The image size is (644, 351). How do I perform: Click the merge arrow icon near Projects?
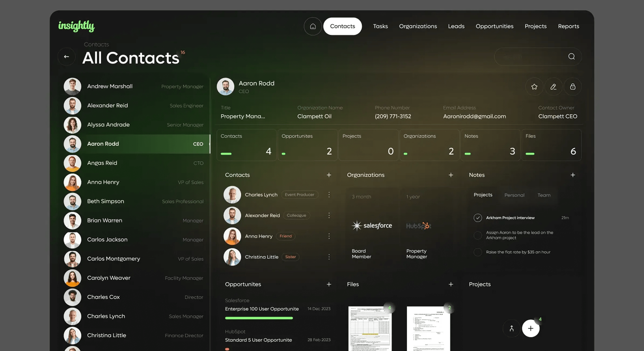[x=511, y=328]
